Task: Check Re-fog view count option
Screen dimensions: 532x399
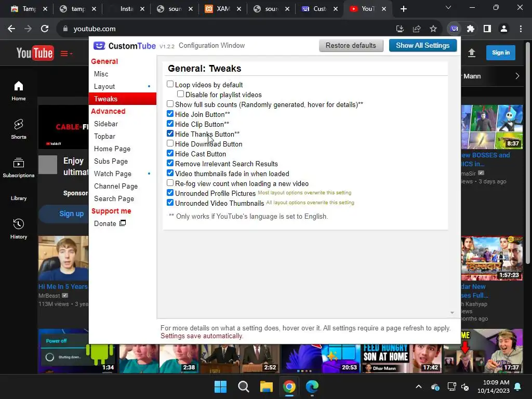Action: pos(170,183)
